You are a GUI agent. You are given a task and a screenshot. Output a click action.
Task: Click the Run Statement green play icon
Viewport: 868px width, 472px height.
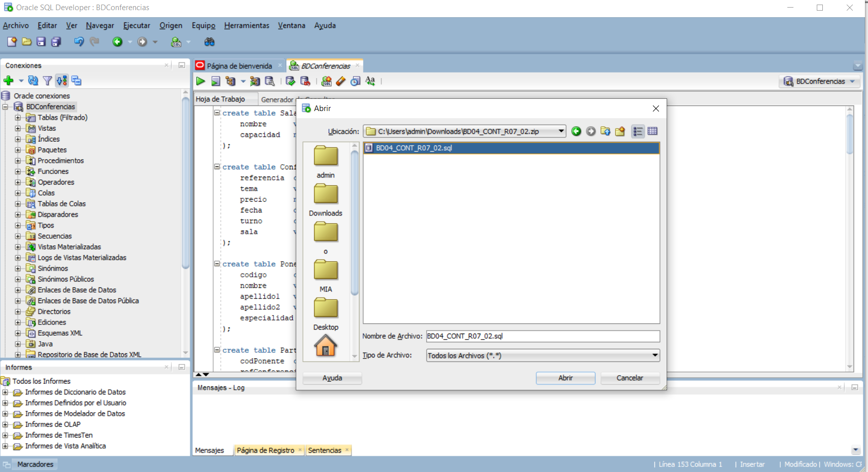(201, 81)
